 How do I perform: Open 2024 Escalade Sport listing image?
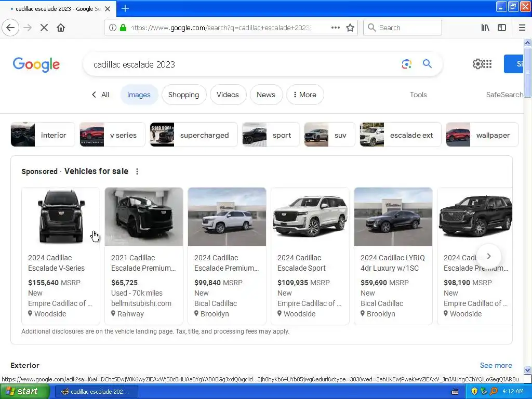coord(310,217)
